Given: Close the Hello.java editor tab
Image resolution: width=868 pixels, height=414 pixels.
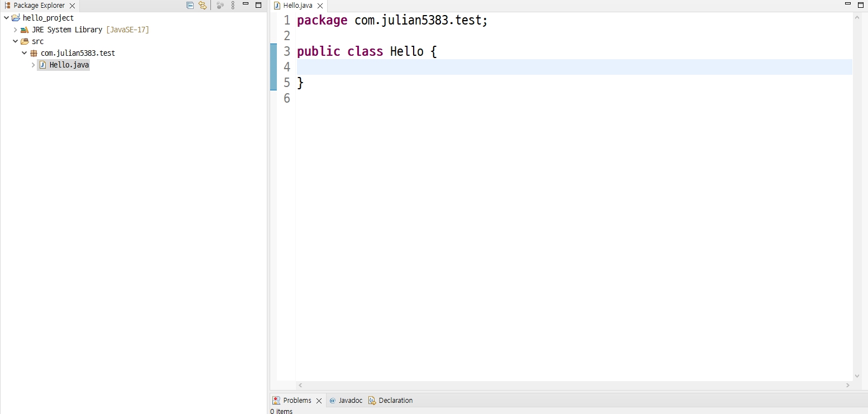Looking at the screenshot, I should [320, 6].
